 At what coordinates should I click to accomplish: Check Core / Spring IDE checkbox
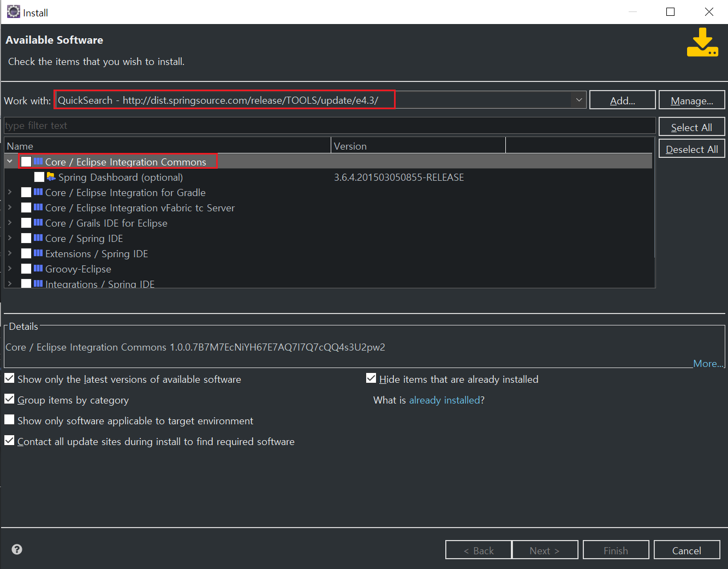[26, 238]
